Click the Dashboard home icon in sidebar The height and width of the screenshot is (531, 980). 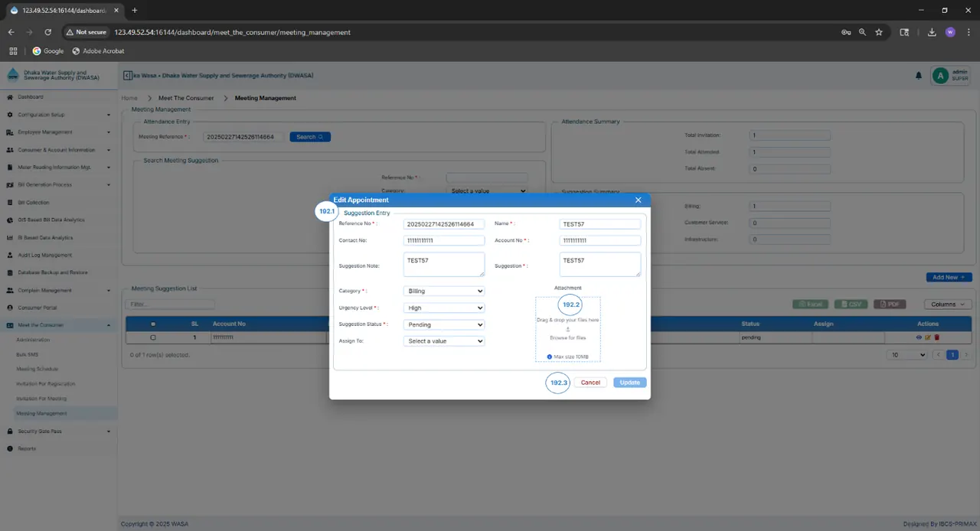click(10, 97)
